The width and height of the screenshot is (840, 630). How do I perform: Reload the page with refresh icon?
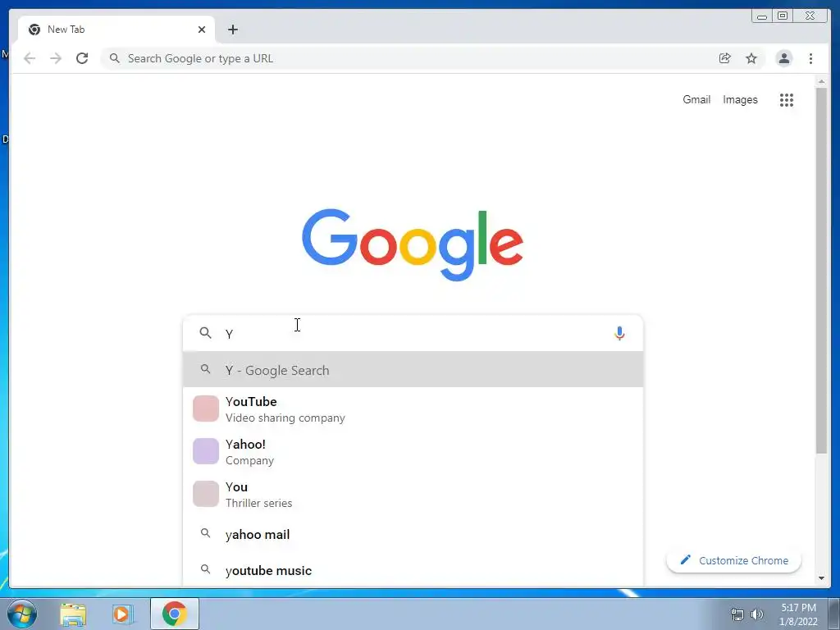(x=82, y=58)
